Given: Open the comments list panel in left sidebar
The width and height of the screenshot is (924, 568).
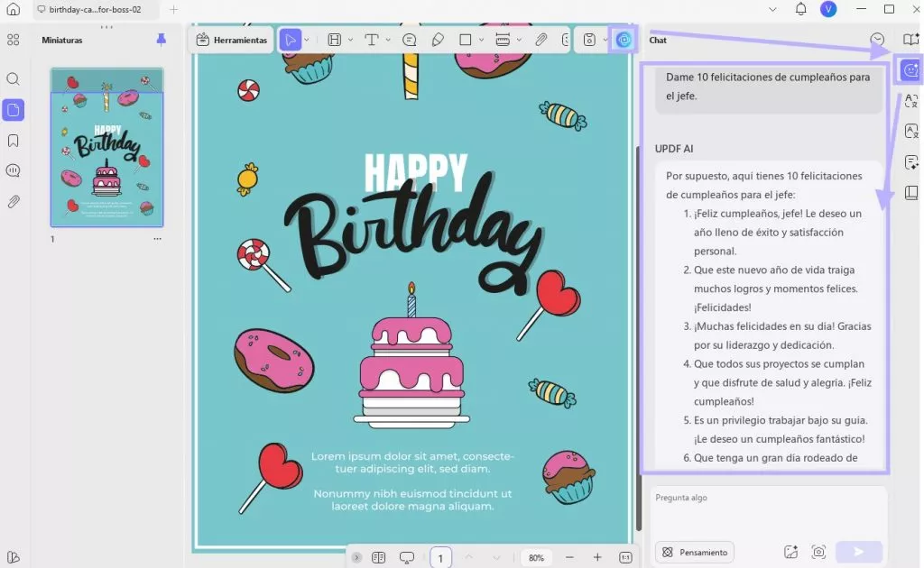Looking at the screenshot, I should pyautogui.click(x=13, y=170).
